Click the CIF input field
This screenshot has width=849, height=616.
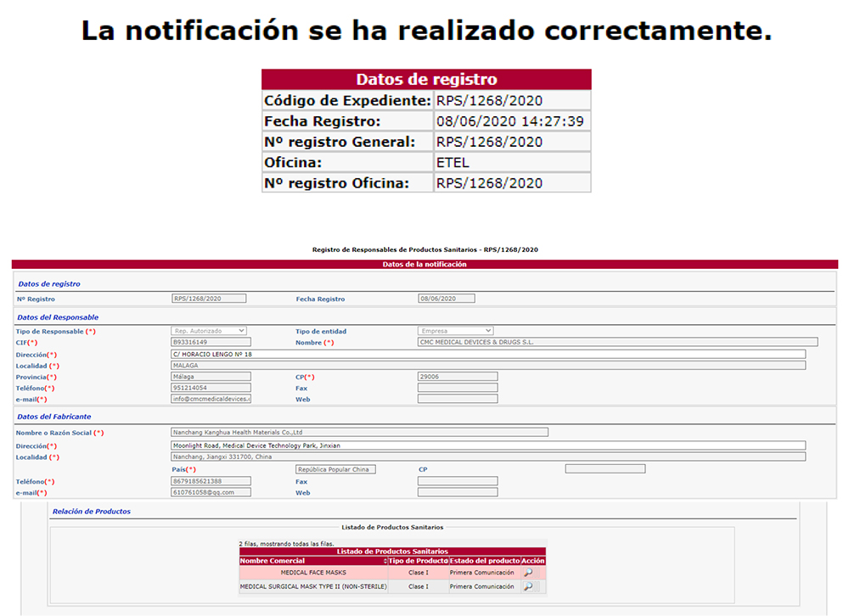(x=211, y=342)
